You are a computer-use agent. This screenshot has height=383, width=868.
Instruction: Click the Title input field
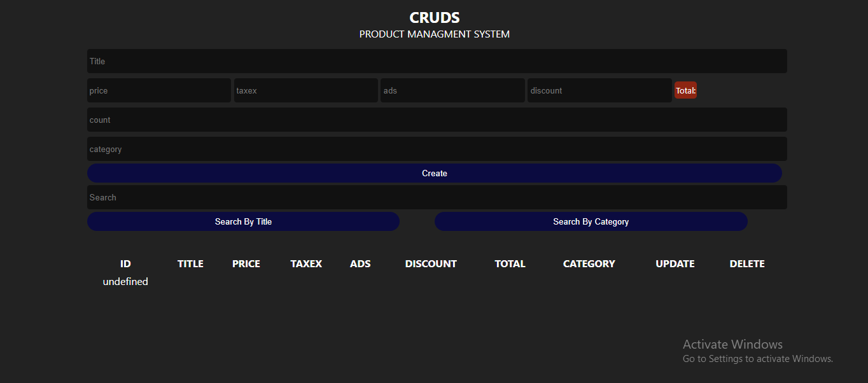[x=437, y=61]
